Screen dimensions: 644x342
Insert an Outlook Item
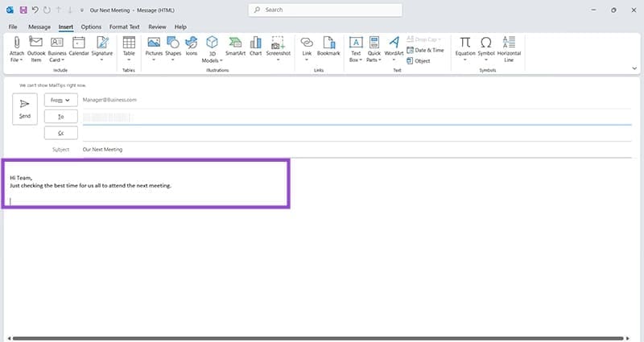point(36,49)
